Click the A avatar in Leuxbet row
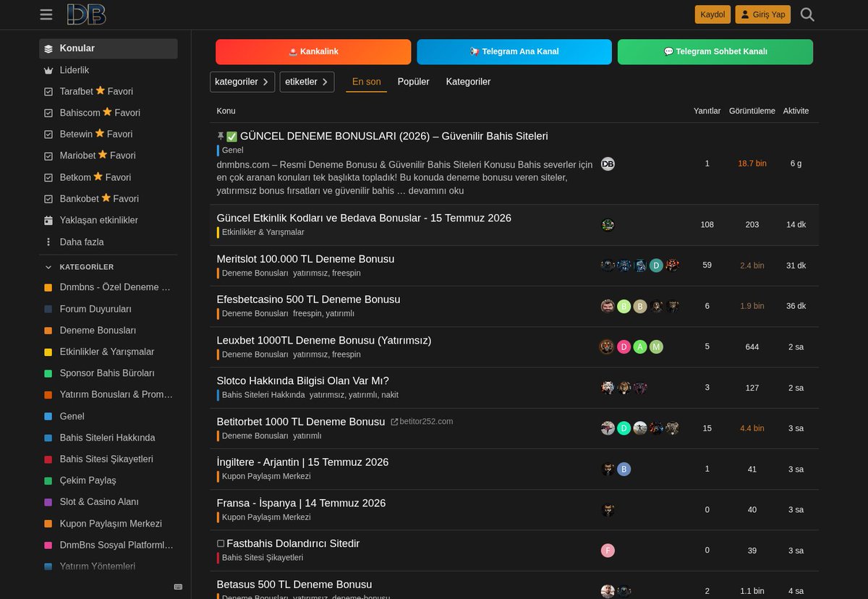The image size is (868, 599). tap(640, 347)
